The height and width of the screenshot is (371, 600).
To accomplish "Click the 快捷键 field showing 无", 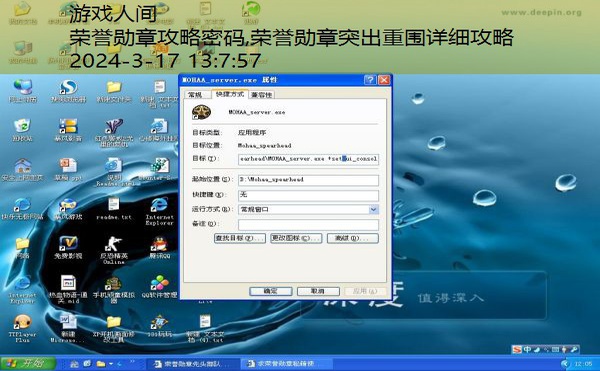I will (x=308, y=195).
